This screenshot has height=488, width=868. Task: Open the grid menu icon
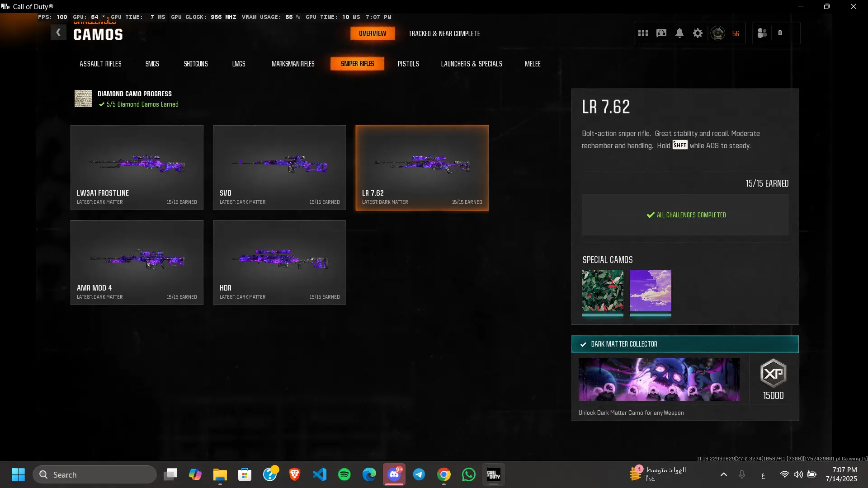pyautogui.click(x=643, y=33)
